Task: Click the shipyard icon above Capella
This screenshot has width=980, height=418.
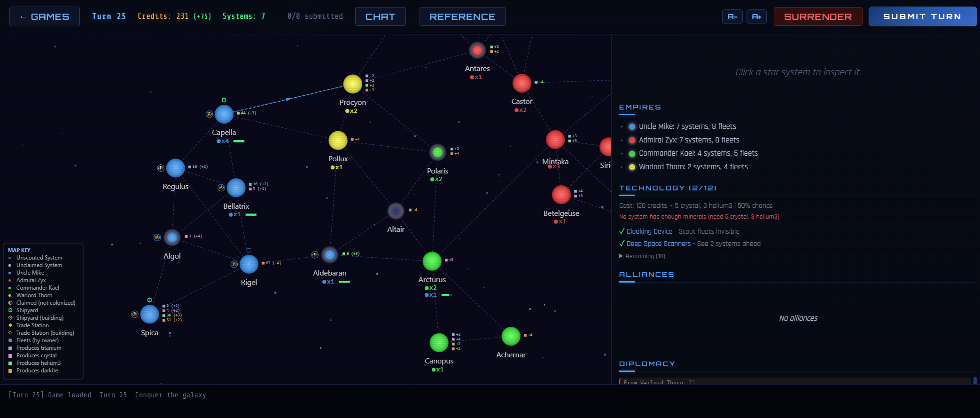Action: tap(224, 100)
